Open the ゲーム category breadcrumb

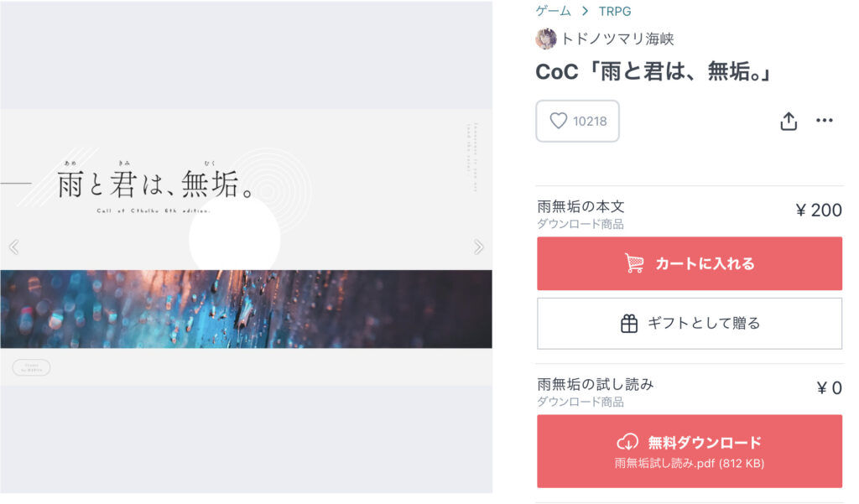tap(554, 11)
